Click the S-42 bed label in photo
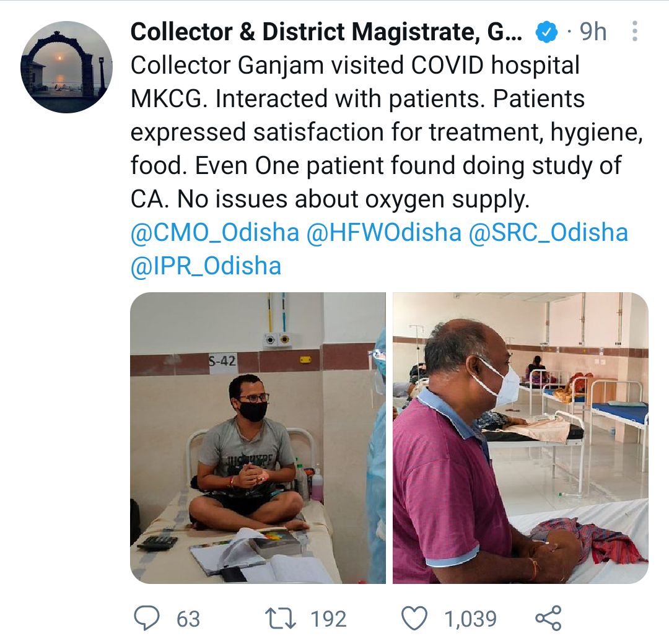Viewport: 669px width, 644px height. coord(222,362)
